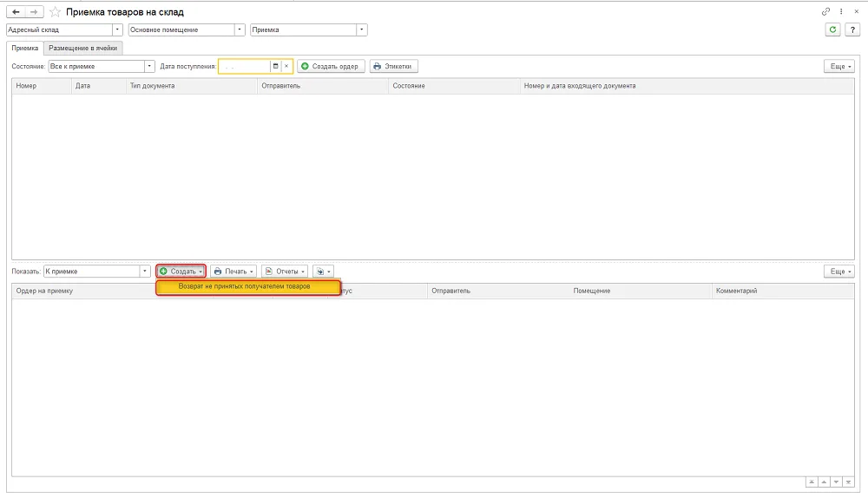Viewport: 868px width, 498px height.
Task: Open the Отчеты menu button
Action: (285, 272)
